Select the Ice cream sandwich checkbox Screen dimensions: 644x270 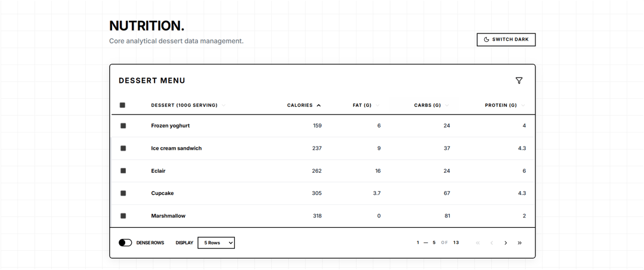123,148
